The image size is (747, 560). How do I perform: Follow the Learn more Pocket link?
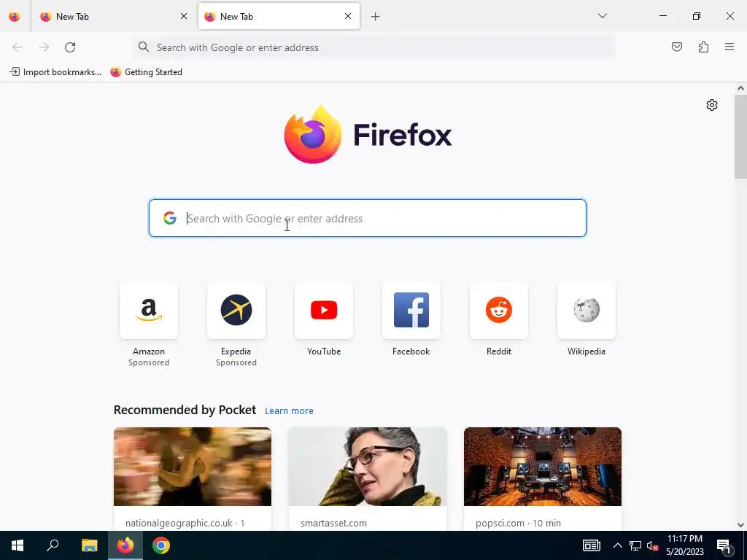(289, 411)
